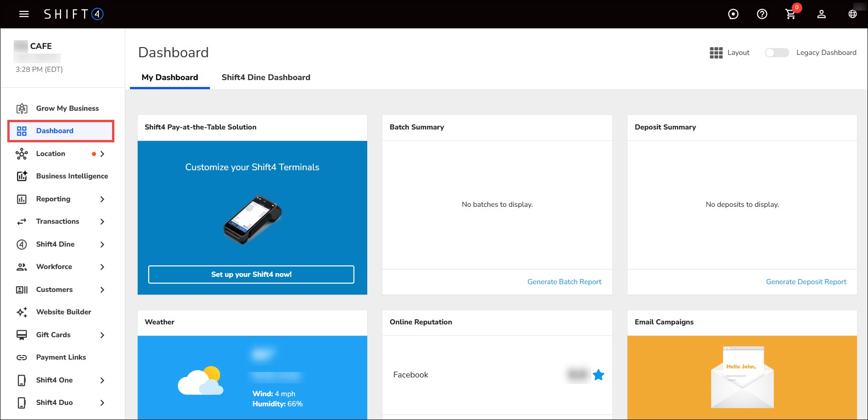Click the Facebook rating star icon

point(599,375)
